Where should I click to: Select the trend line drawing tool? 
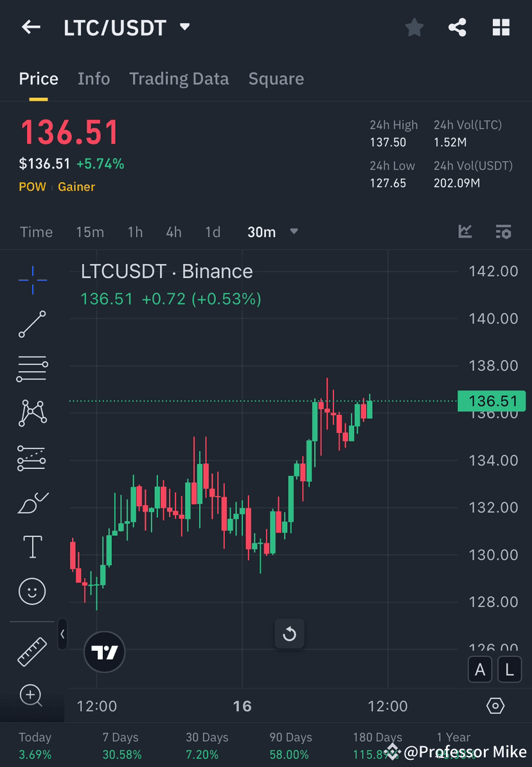32,324
